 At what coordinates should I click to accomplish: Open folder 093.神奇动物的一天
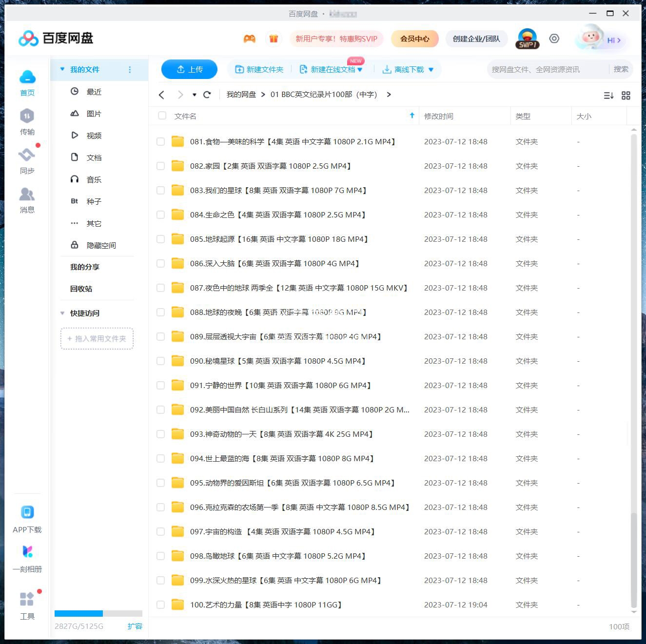tap(282, 434)
